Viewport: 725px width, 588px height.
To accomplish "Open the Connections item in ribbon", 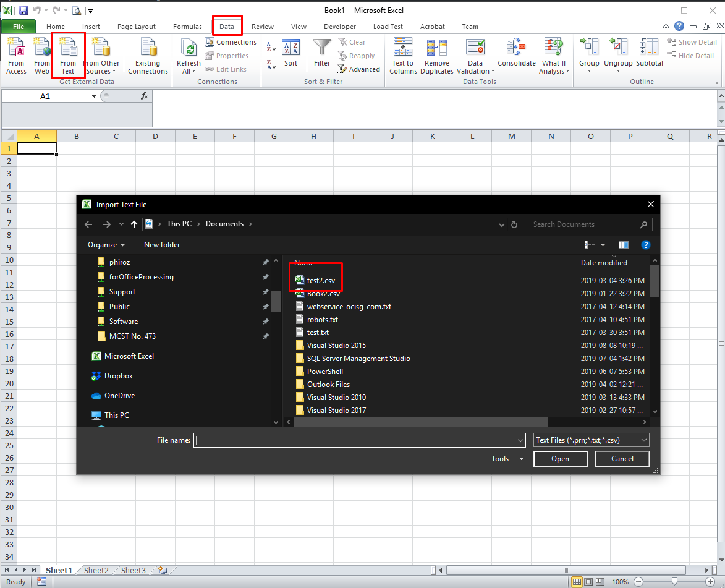I will point(231,42).
